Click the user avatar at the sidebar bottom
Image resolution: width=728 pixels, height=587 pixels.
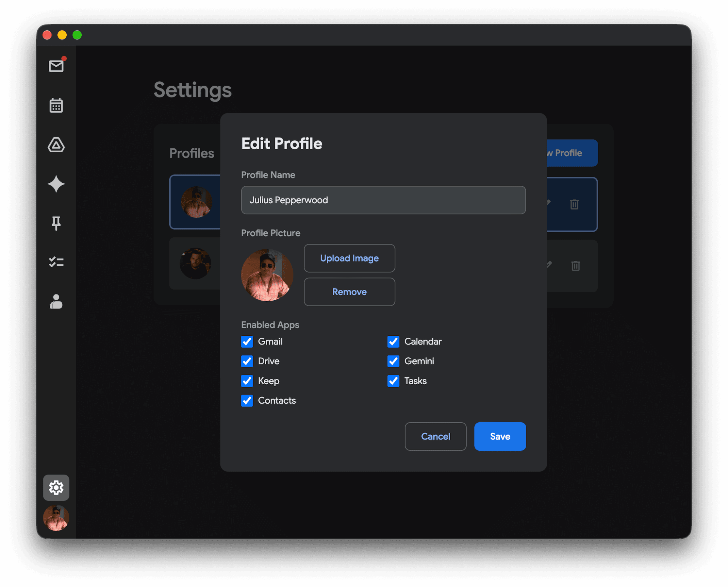[56, 518]
